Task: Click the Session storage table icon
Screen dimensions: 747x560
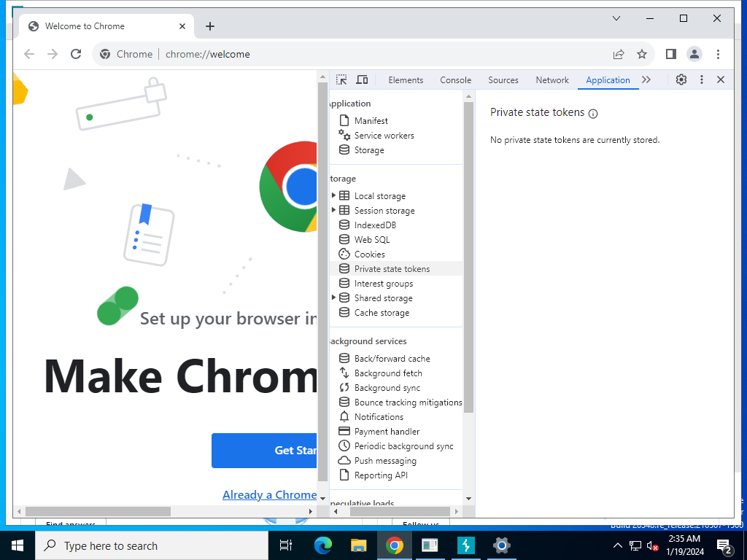Action: [344, 210]
